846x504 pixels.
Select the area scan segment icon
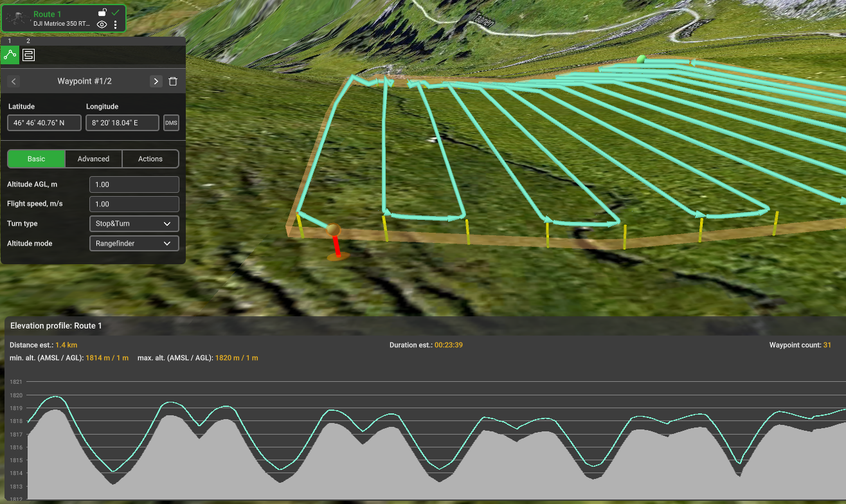pos(28,55)
